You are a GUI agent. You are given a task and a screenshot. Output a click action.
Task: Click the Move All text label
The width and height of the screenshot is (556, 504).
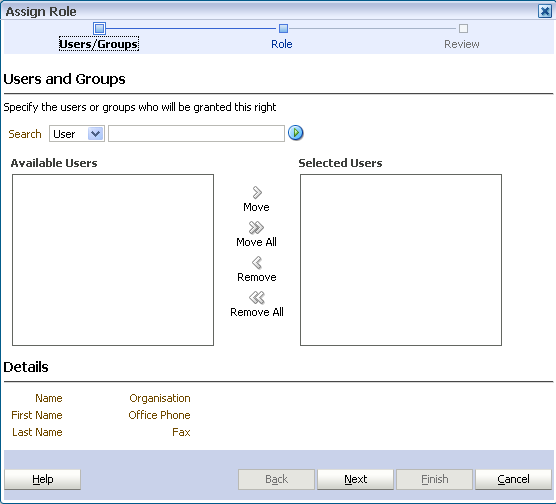[256, 242]
